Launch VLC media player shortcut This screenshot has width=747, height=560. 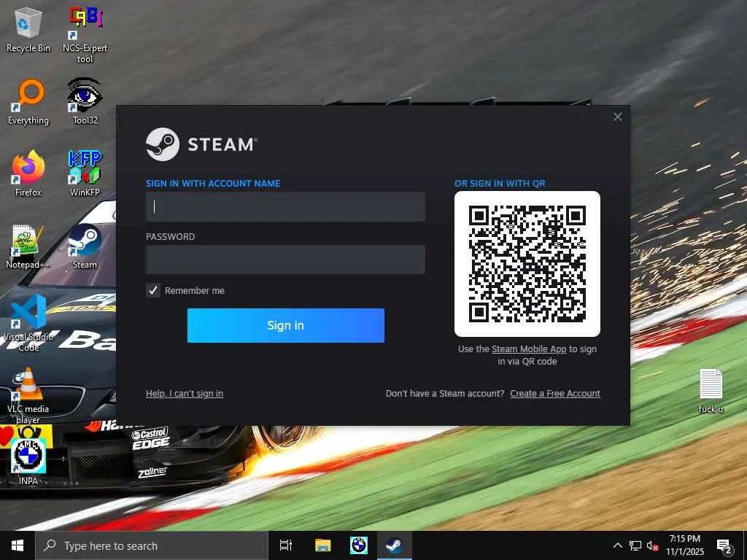coord(28,396)
